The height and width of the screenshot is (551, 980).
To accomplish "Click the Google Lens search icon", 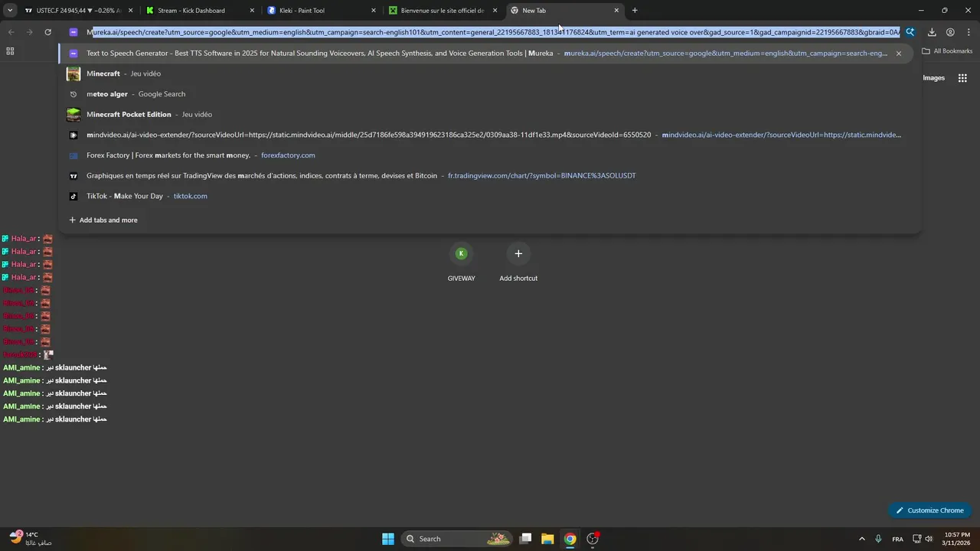I will pyautogui.click(x=910, y=32).
